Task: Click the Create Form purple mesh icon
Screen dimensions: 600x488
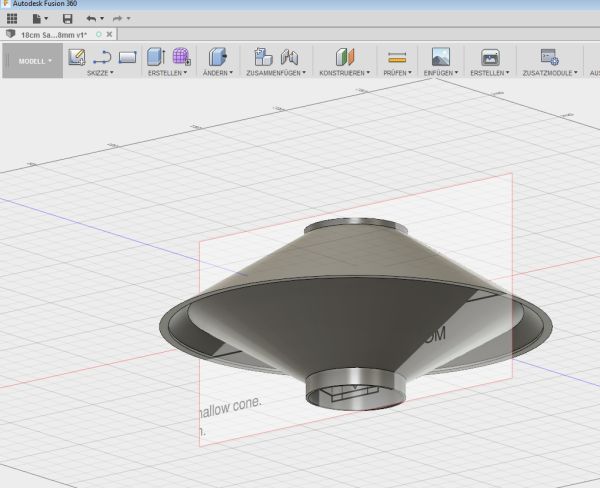Action: pos(182,57)
